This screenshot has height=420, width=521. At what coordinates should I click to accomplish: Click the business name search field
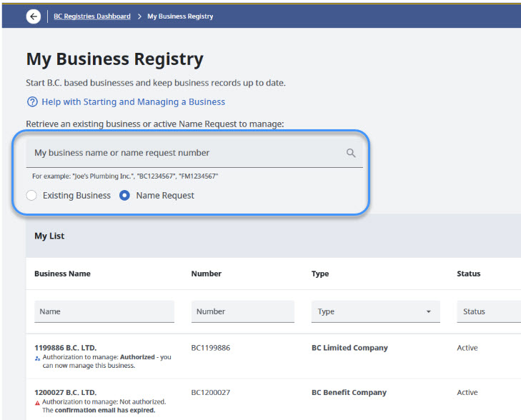[186, 153]
